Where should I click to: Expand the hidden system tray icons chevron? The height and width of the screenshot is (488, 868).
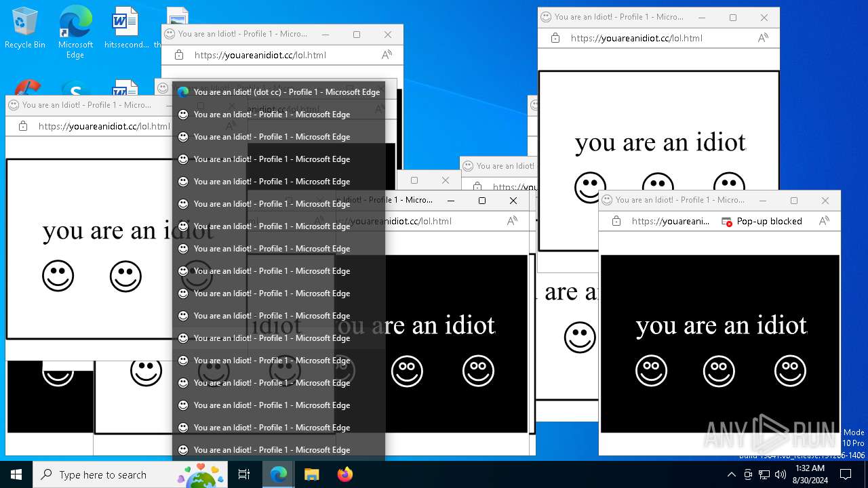731,474
